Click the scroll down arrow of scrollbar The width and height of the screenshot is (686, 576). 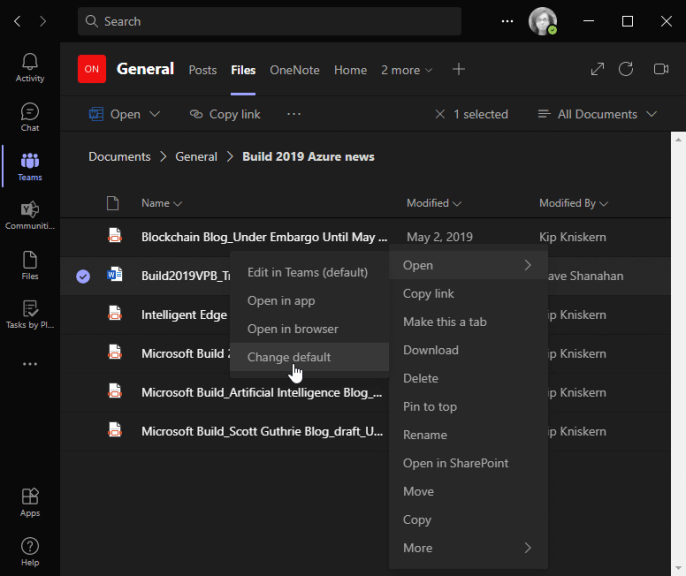click(678, 568)
